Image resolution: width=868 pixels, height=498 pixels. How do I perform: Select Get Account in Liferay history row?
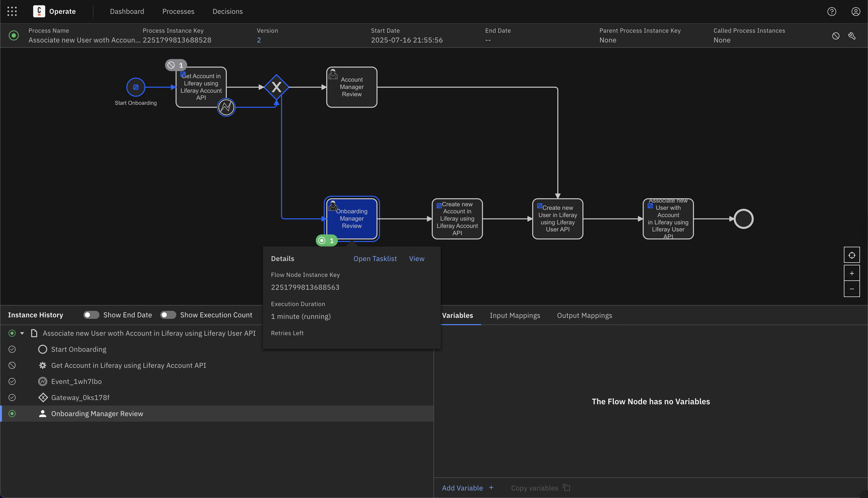217,365
